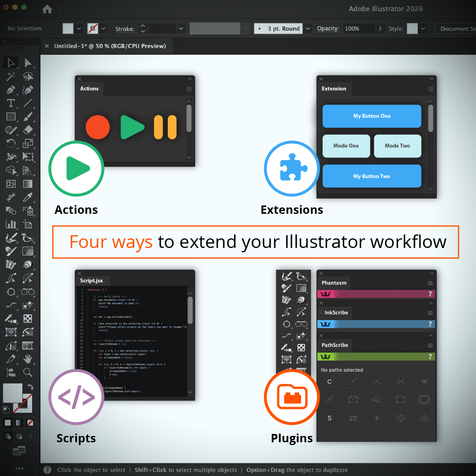This screenshot has height=476, width=476.
Task: Click the Swap Fill and Stroke arrows
Action: [31, 386]
